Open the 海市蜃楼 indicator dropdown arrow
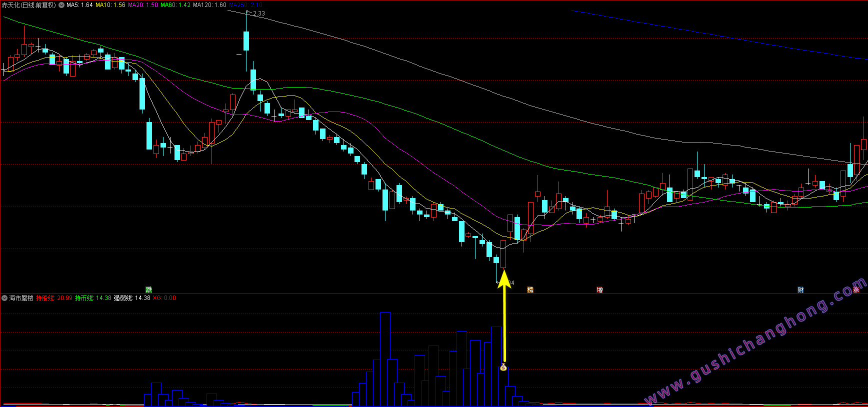 coord(4,298)
